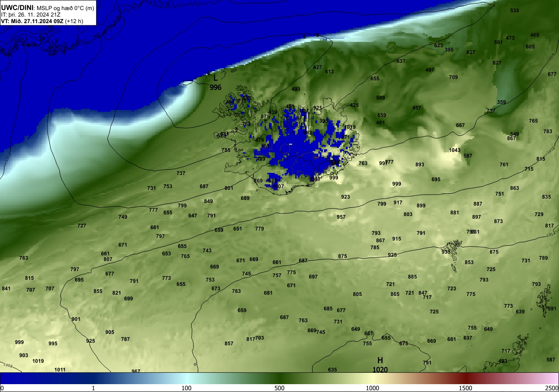The width and height of the screenshot is (559, 392).
Task: Click the height value 847
Action: 423,293
